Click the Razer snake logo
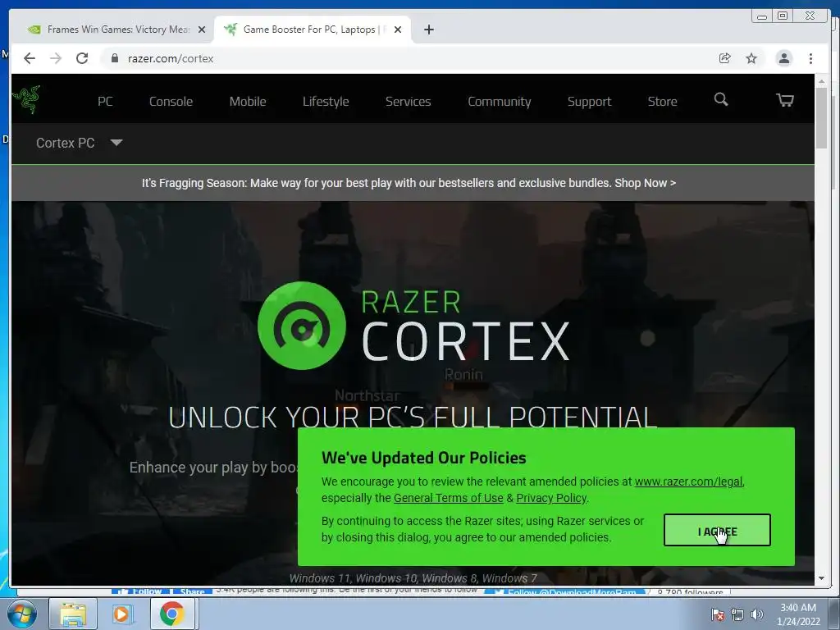Screen dimensions: 840x630 click(26, 99)
